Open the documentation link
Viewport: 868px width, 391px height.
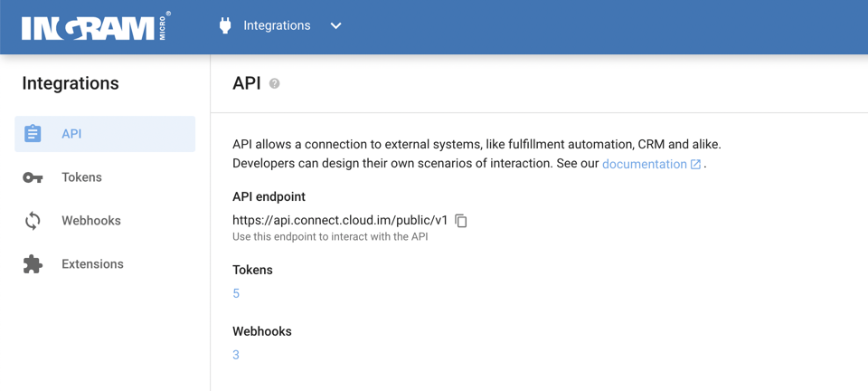pyautogui.click(x=645, y=164)
